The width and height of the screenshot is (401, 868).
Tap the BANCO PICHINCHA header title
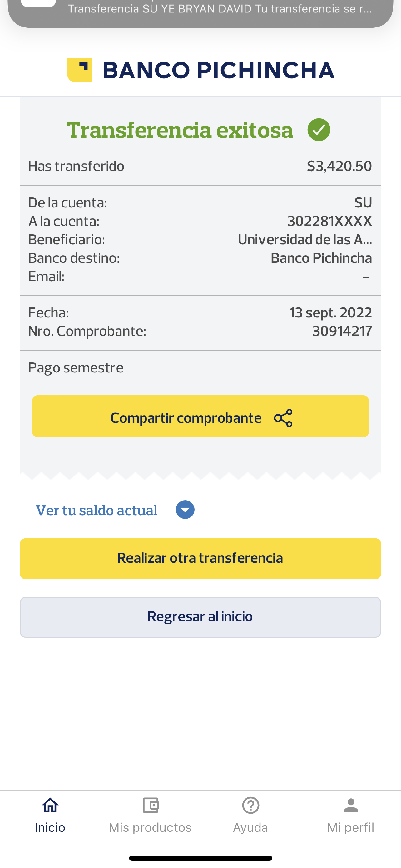(218, 70)
